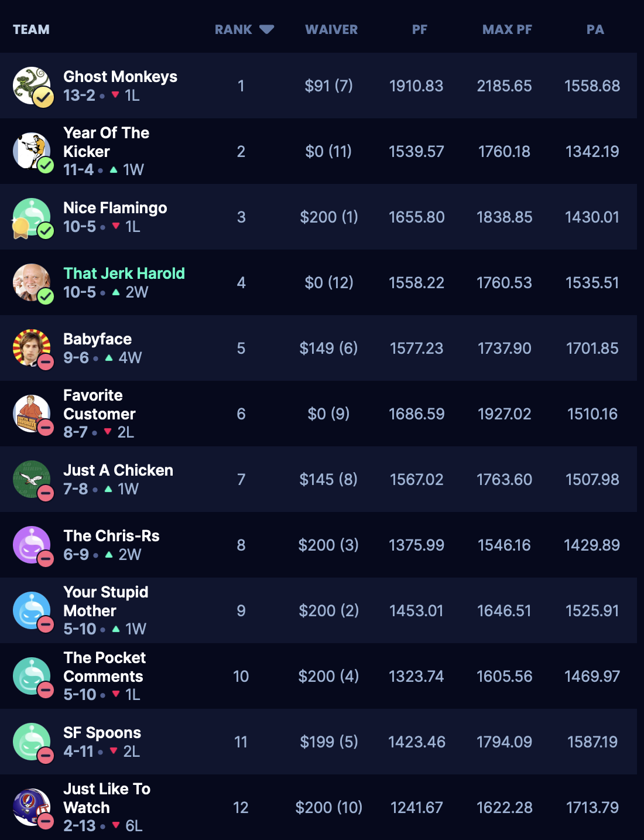Image resolution: width=644 pixels, height=840 pixels.
Task: Click the Ghost Monkeys team avatar
Action: click(32, 86)
